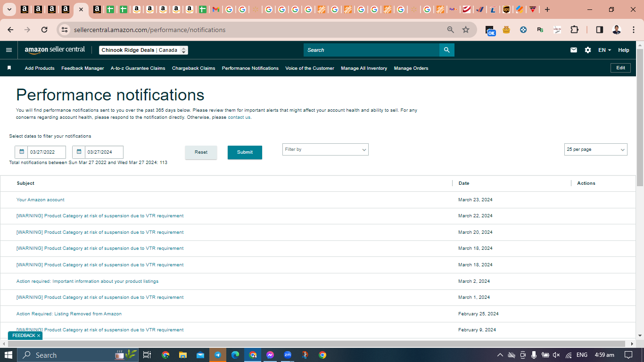
Task: Open the Your Amazon account notification
Action: coord(40,200)
